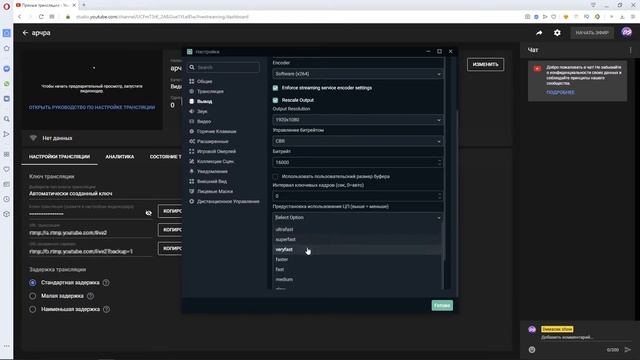Choose the faster preset option
This screenshot has height=360, width=640.
pos(357,260)
